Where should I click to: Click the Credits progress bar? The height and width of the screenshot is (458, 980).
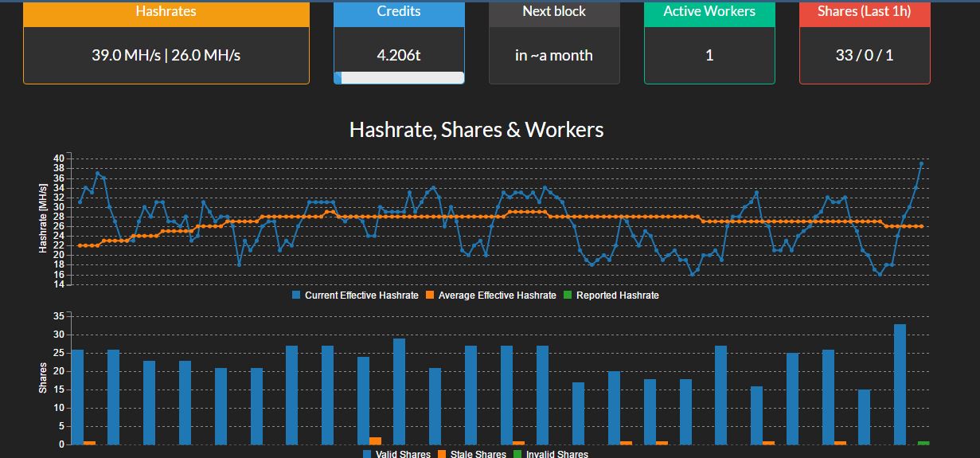tap(399, 77)
